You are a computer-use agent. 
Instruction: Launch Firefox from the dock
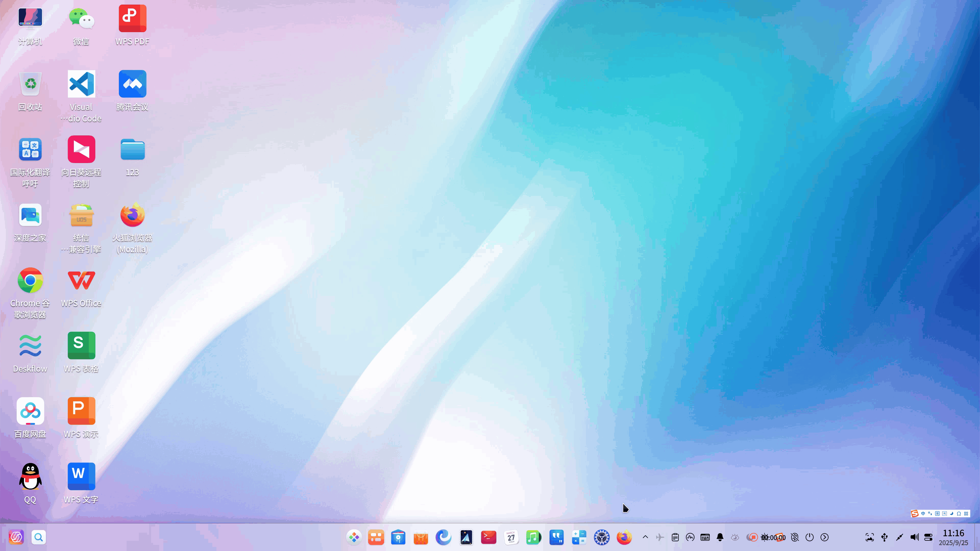click(x=624, y=537)
